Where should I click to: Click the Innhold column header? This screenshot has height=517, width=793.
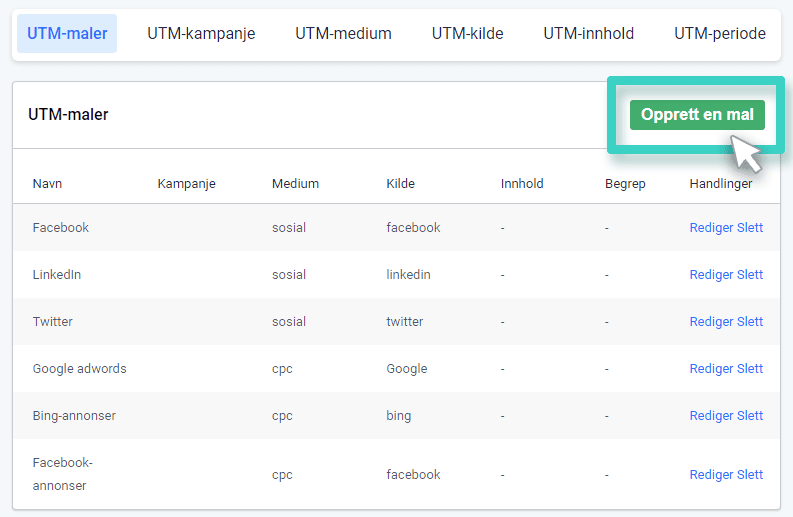(x=522, y=184)
